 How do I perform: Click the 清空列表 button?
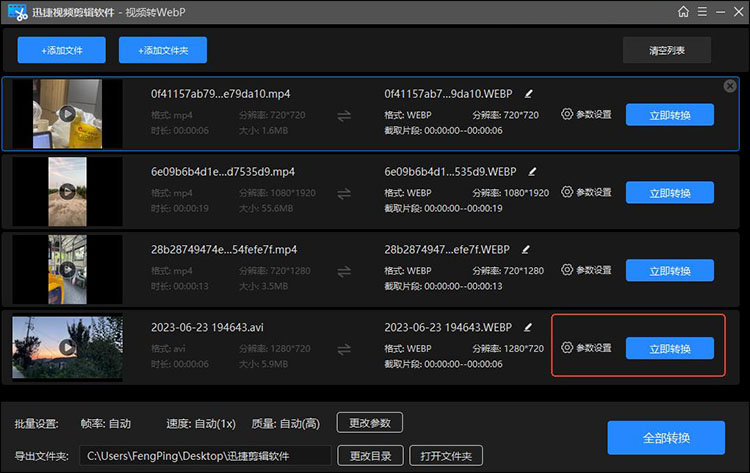667,50
